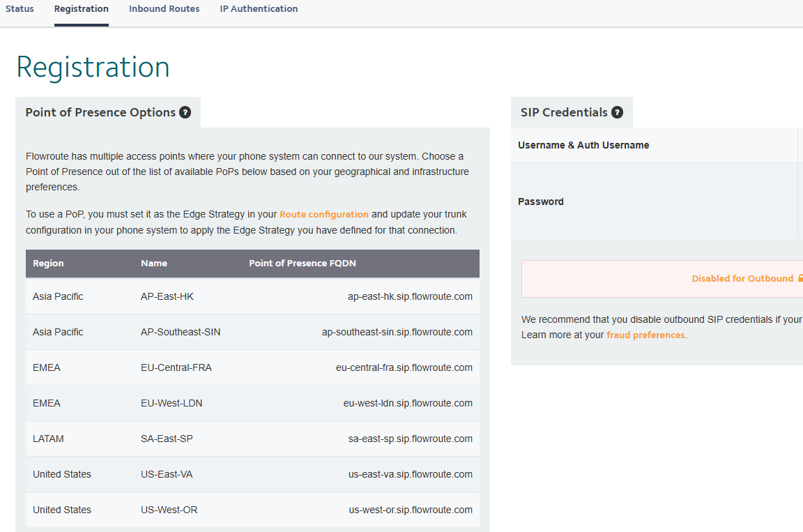Click Point of Presence FQDN column header
803x532 pixels.
(x=303, y=264)
